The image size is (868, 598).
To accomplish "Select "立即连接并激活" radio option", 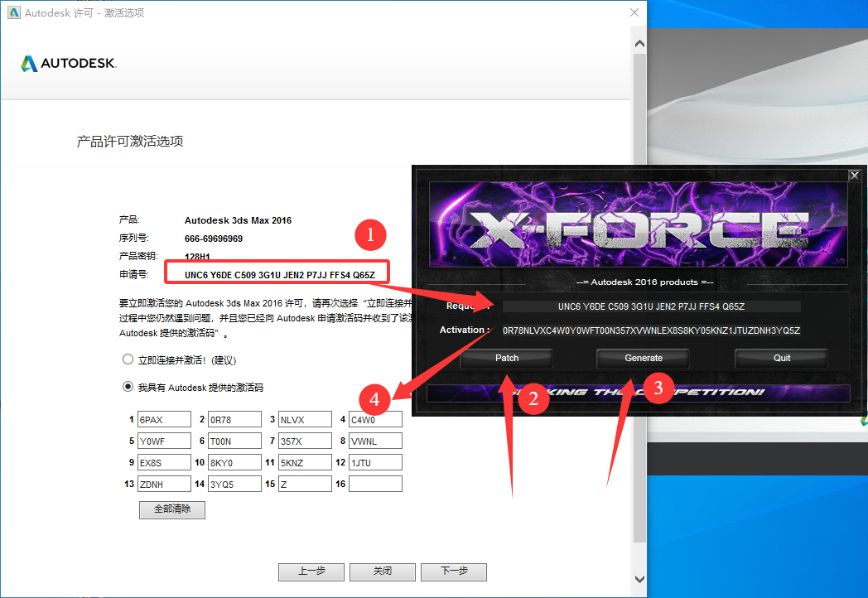I will [x=128, y=360].
